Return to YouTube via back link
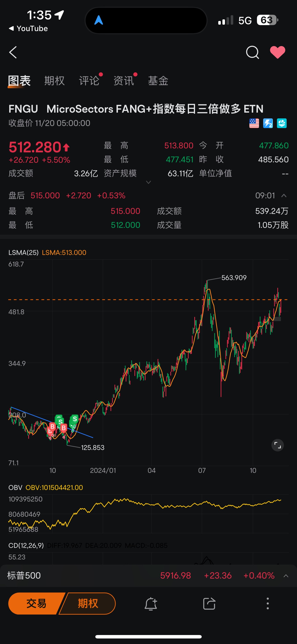Image resolution: width=297 pixels, height=644 pixels. click(28, 29)
